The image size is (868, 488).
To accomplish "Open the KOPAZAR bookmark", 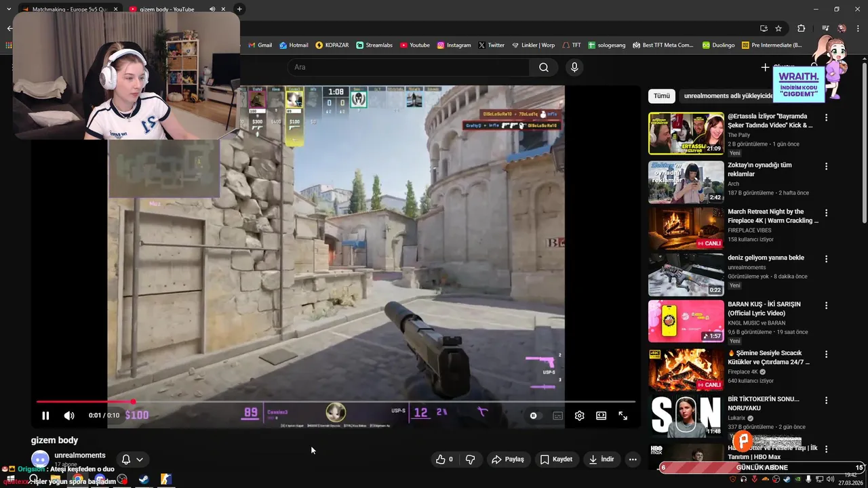I will 332,45.
